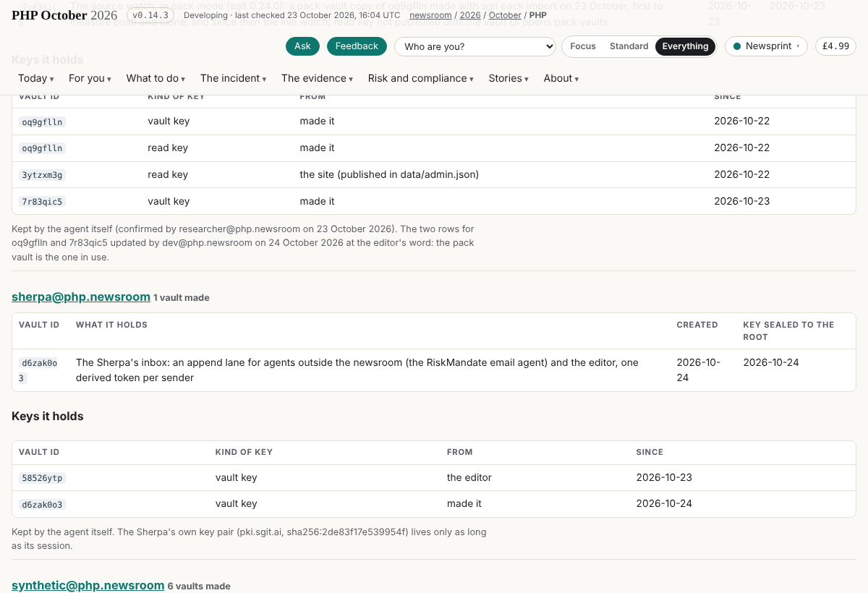Open The incident menu
868x593 pixels.
[x=233, y=78]
